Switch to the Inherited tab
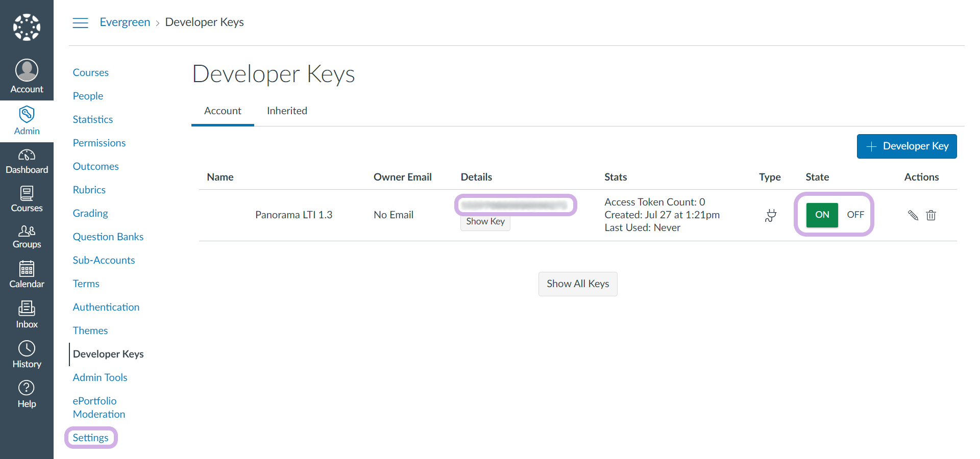This screenshot has width=980, height=459. click(287, 111)
